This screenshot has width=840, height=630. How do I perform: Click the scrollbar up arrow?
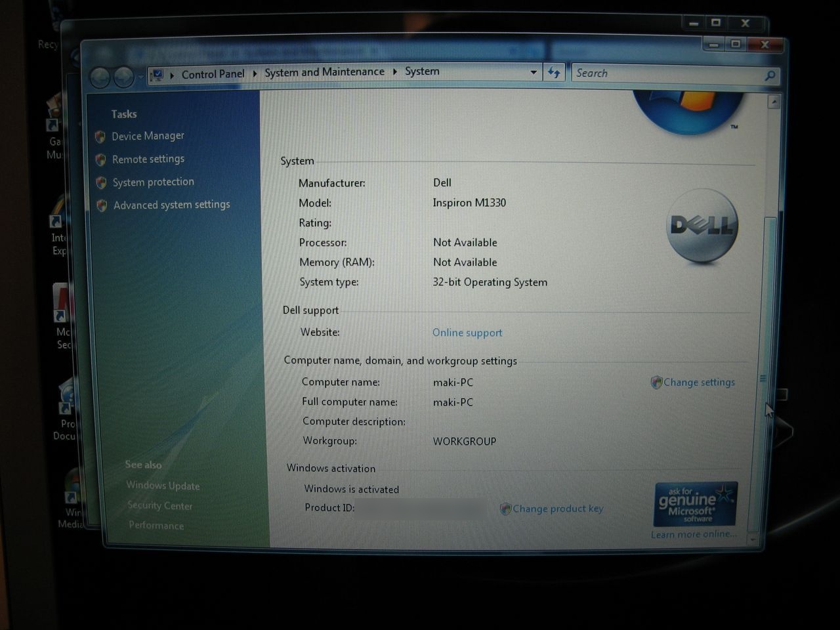[774, 102]
